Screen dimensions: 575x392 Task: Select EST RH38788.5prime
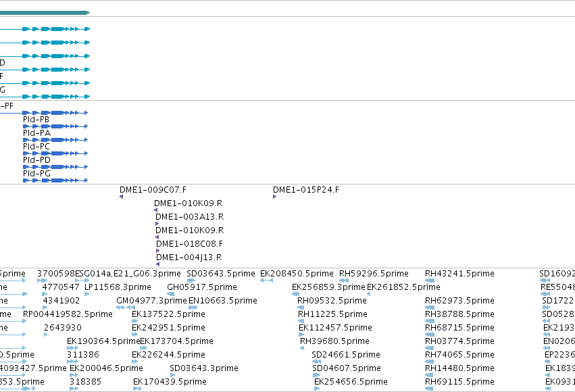[x=459, y=314]
